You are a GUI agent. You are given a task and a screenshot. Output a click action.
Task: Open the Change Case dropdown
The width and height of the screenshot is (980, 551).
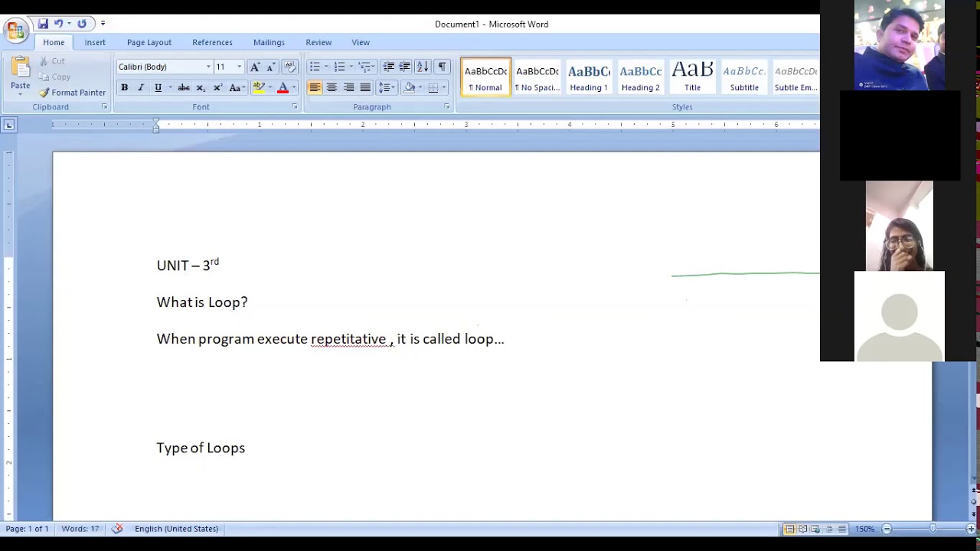tap(237, 88)
